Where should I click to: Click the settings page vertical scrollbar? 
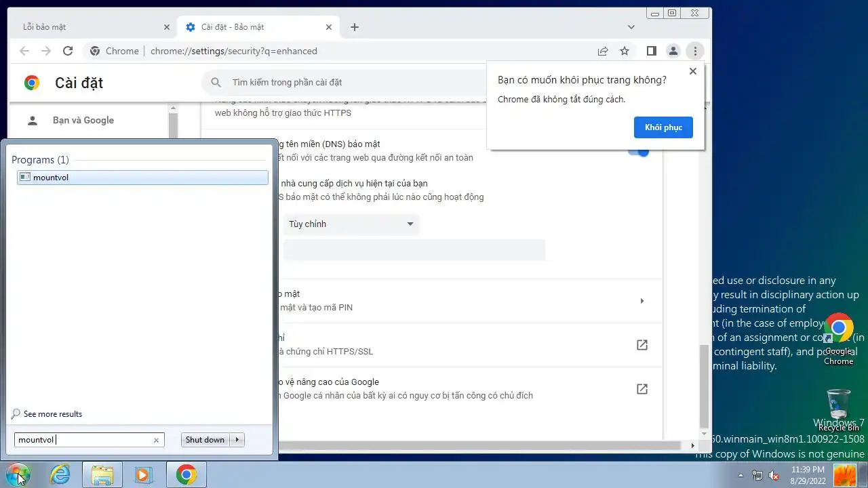point(705,385)
